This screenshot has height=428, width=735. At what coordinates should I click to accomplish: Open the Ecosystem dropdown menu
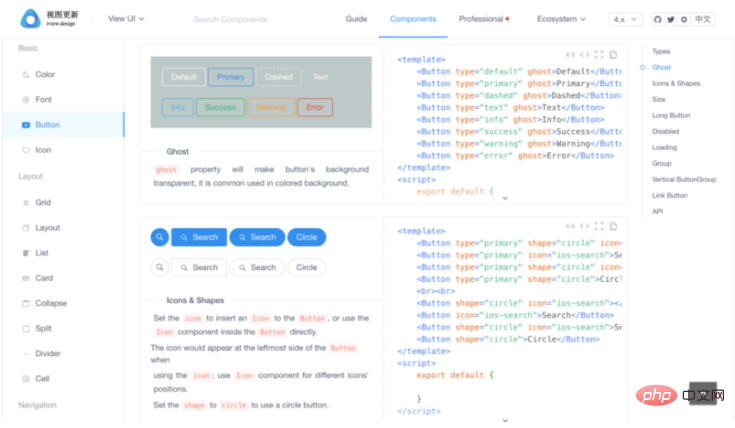click(x=561, y=19)
